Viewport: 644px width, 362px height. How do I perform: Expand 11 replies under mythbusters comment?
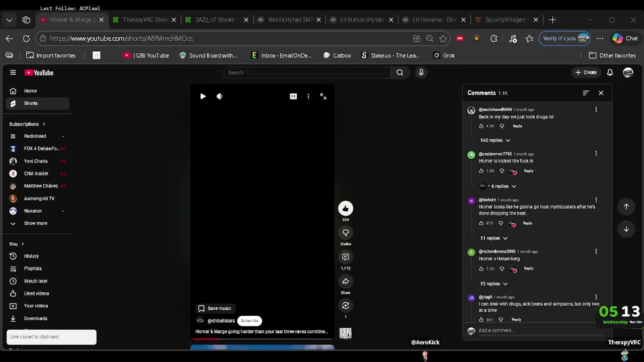point(494,238)
